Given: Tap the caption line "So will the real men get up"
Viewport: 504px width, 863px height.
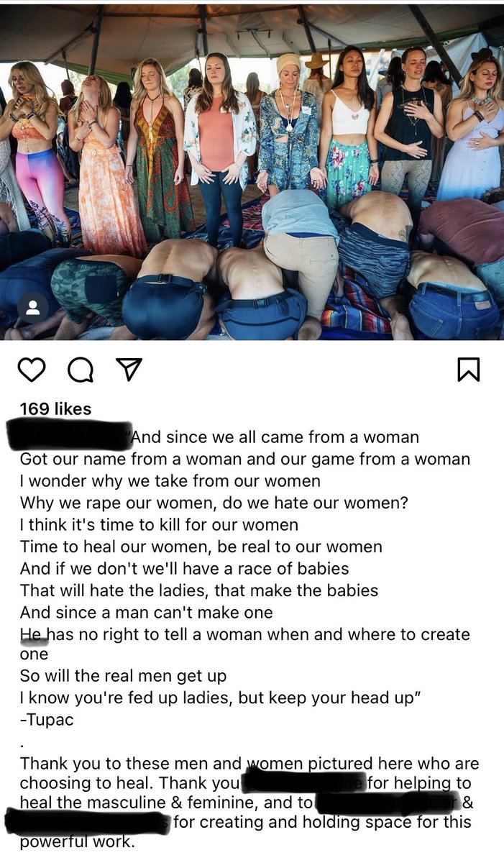Looking at the screenshot, I should coord(123,676).
